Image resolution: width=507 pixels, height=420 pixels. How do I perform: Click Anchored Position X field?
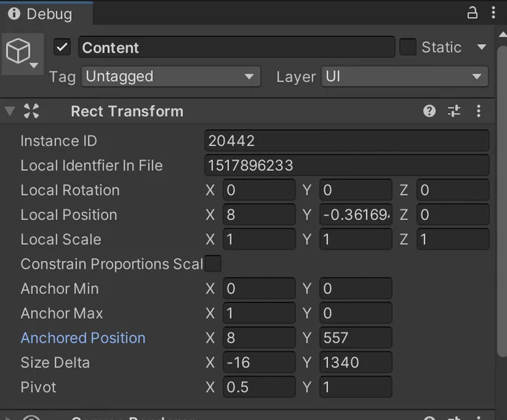pos(259,337)
